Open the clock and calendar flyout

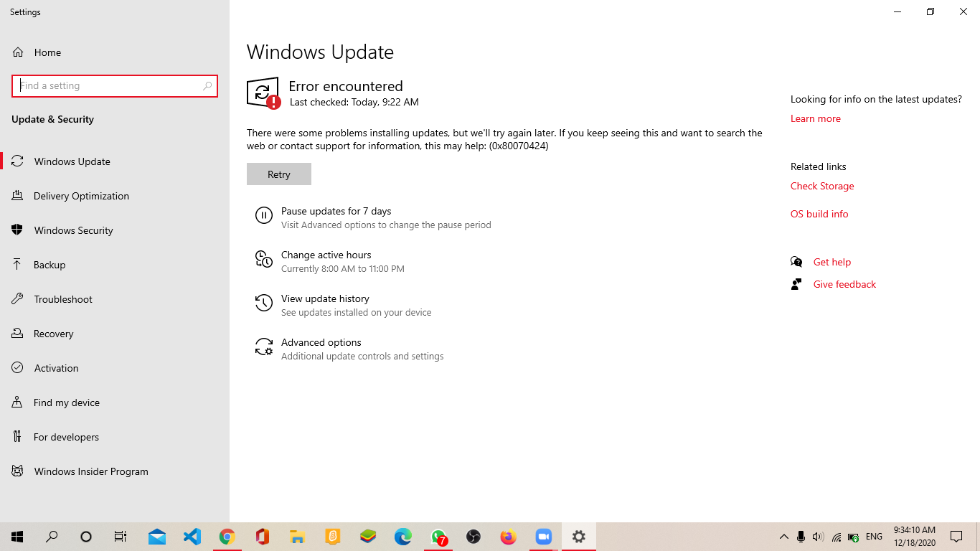point(914,537)
